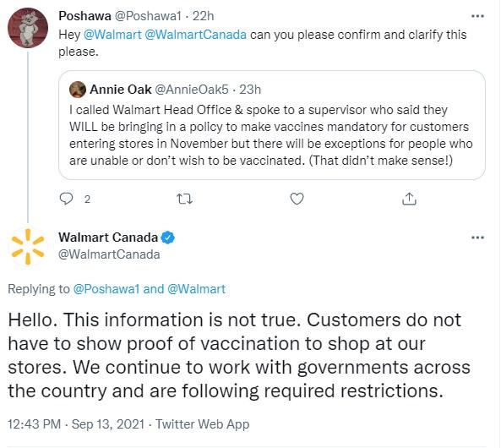This screenshot has height=448, width=501.
Task: Click the 12:43 PM Sep 13, 2021 timestamp
Action: coord(76,424)
